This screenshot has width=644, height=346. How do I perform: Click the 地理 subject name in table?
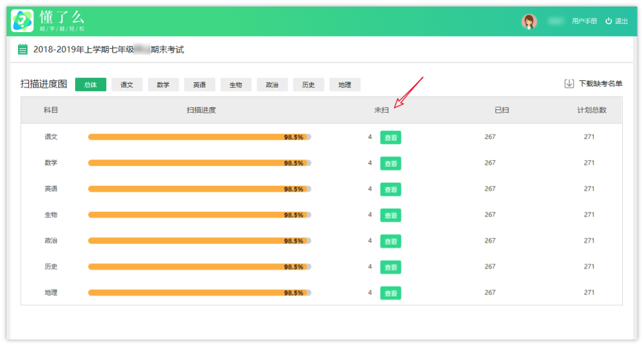coord(51,293)
